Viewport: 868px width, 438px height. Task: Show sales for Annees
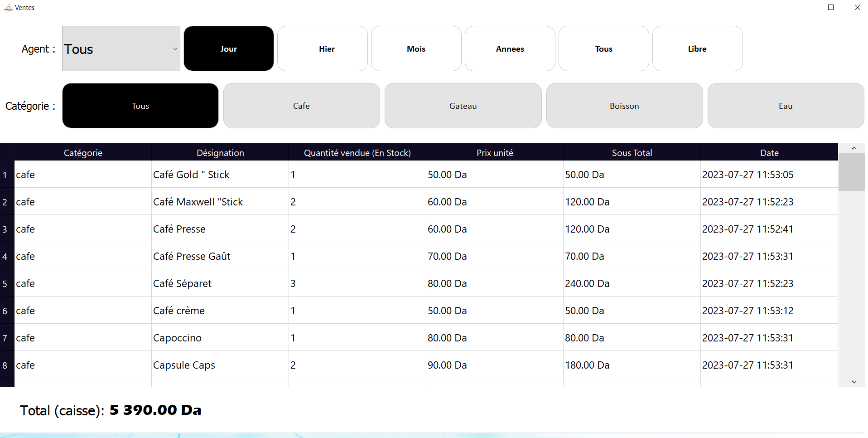point(510,49)
